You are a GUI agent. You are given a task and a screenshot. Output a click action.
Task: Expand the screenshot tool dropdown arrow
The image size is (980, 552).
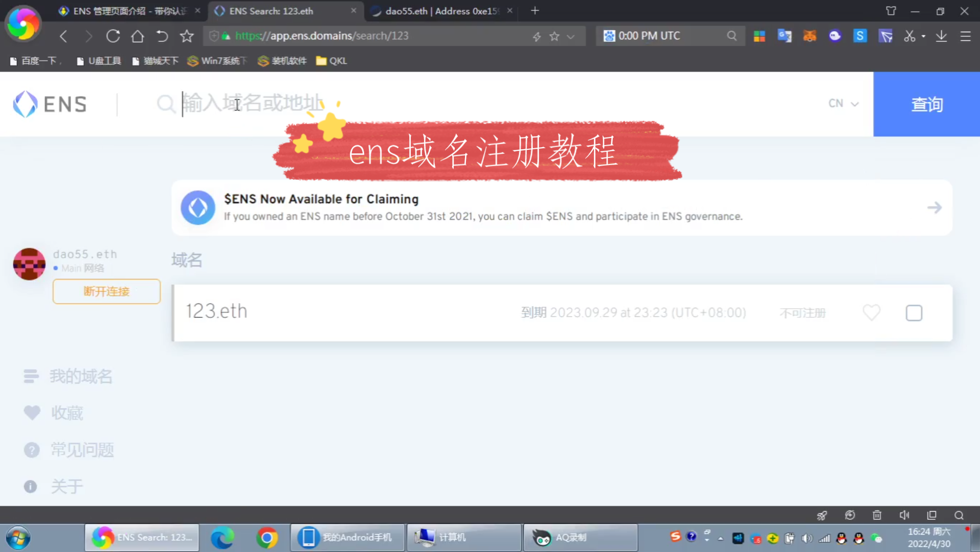[x=923, y=37]
